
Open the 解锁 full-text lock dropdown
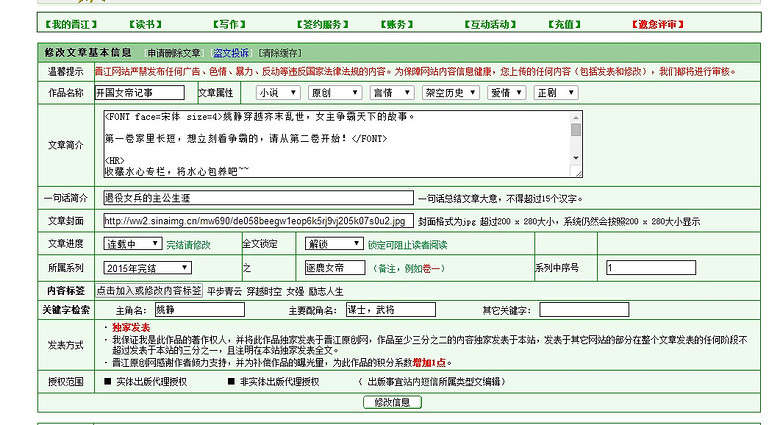point(334,244)
